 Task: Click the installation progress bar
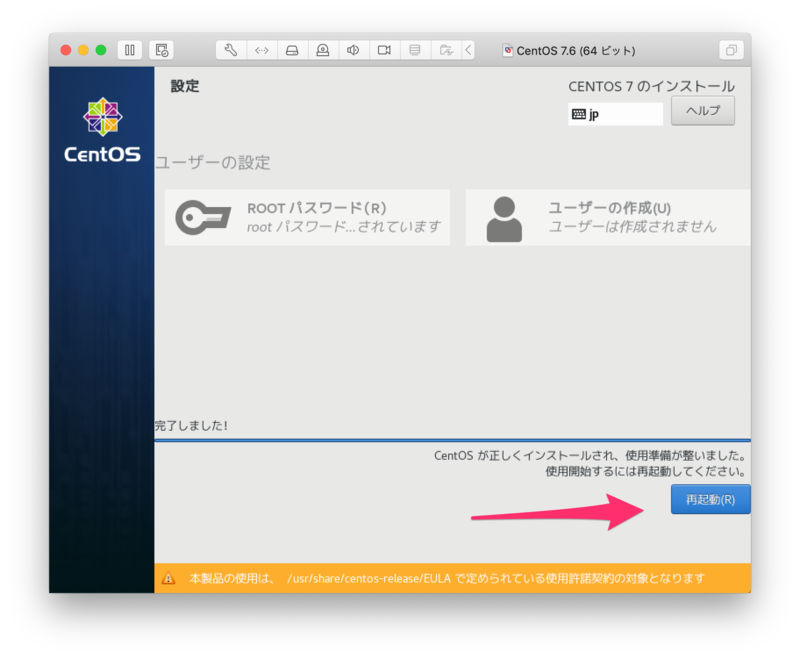pyautogui.click(x=453, y=440)
